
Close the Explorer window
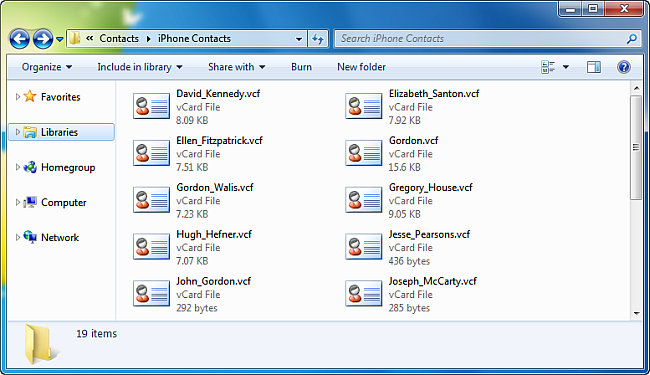tap(624, 10)
